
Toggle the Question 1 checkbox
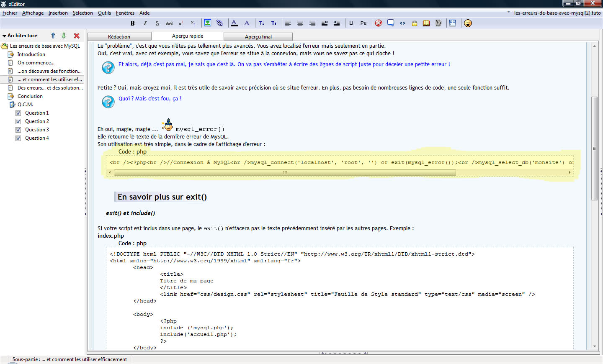point(18,113)
